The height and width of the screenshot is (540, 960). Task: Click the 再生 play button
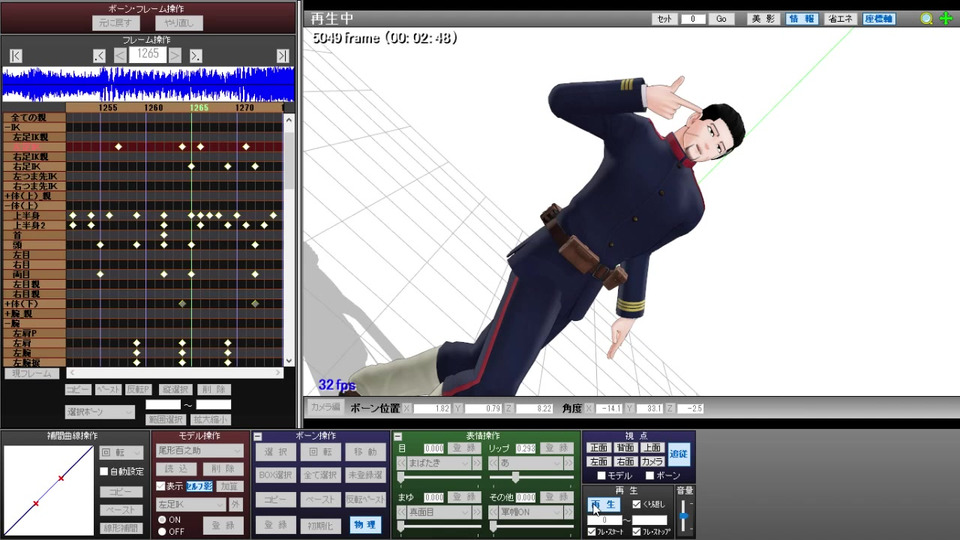(x=604, y=504)
